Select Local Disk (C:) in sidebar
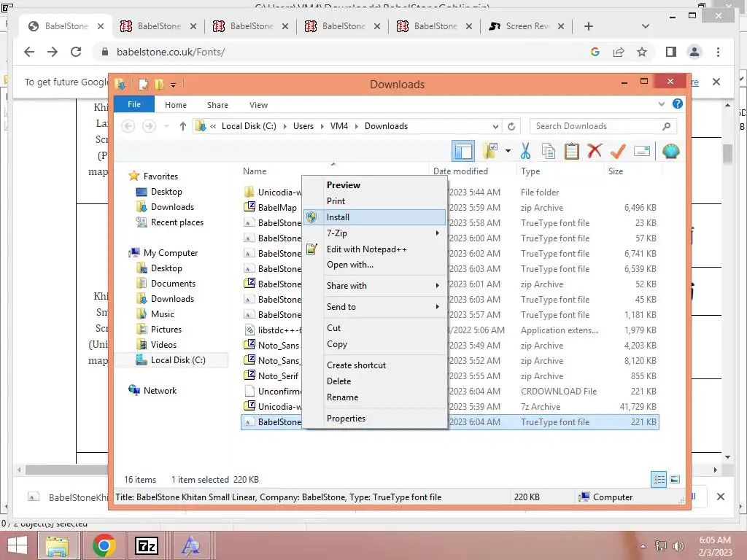The image size is (747, 560). pos(178,360)
